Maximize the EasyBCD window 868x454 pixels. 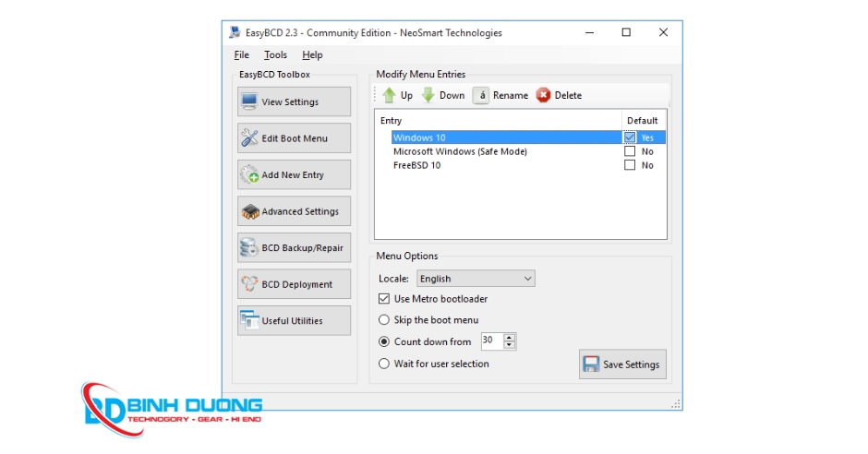pos(626,32)
